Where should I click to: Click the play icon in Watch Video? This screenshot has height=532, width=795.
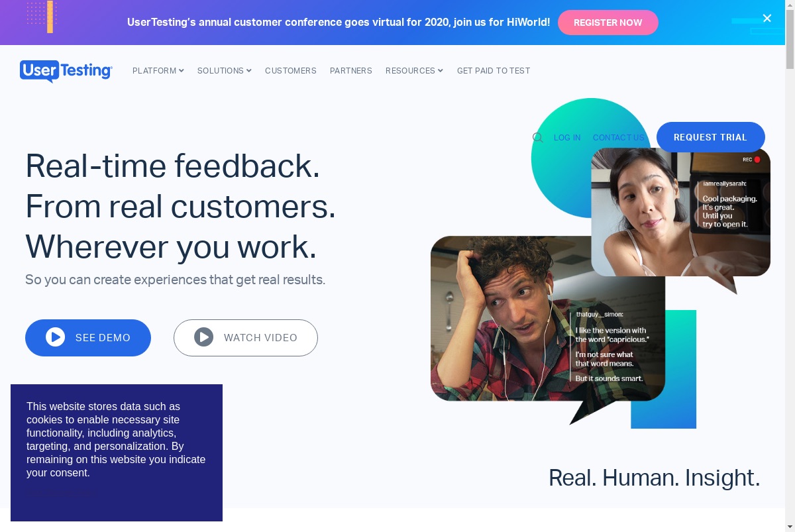click(x=204, y=337)
